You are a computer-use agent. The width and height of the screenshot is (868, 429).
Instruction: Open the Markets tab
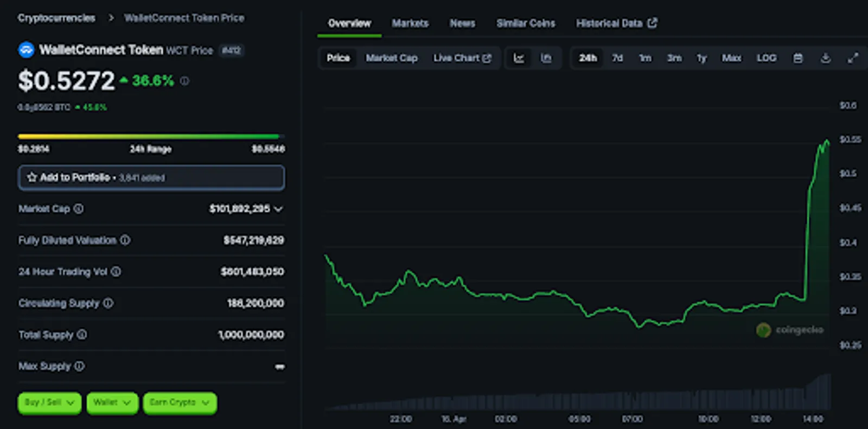point(410,23)
